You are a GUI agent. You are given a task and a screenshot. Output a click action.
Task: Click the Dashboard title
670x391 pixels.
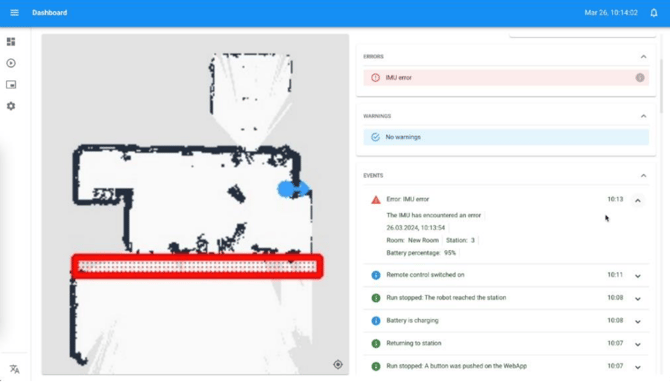[50, 13]
